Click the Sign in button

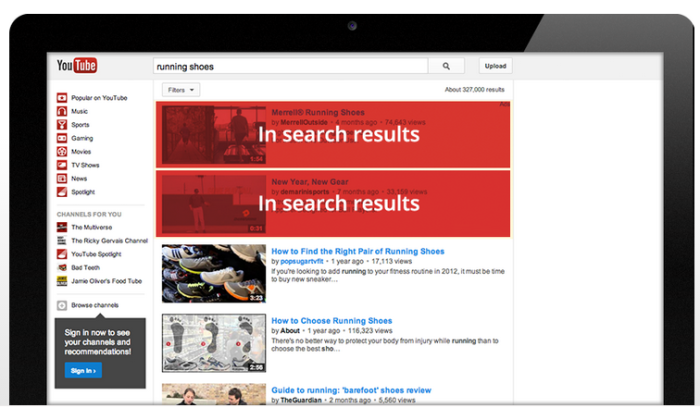coord(83,370)
